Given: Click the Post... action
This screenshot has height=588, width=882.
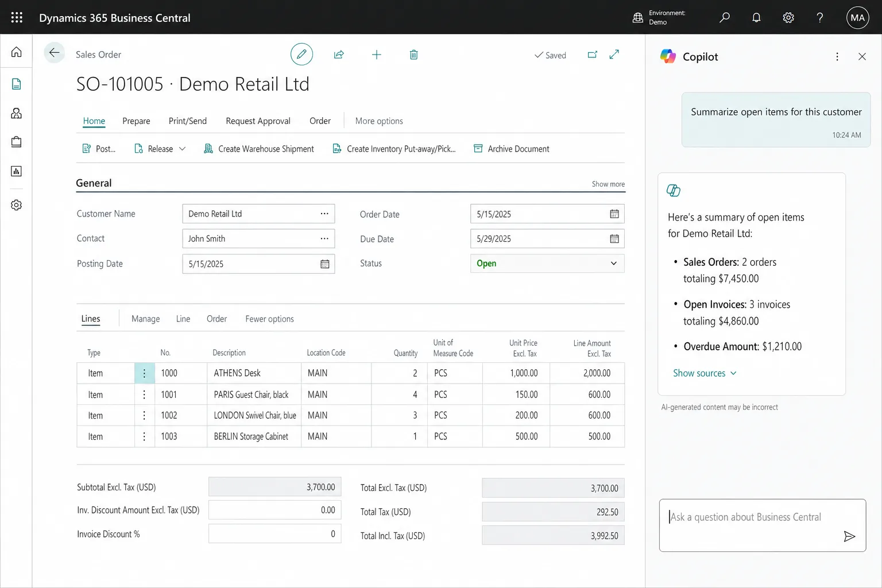Looking at the screenshot, I should [99, 149].
